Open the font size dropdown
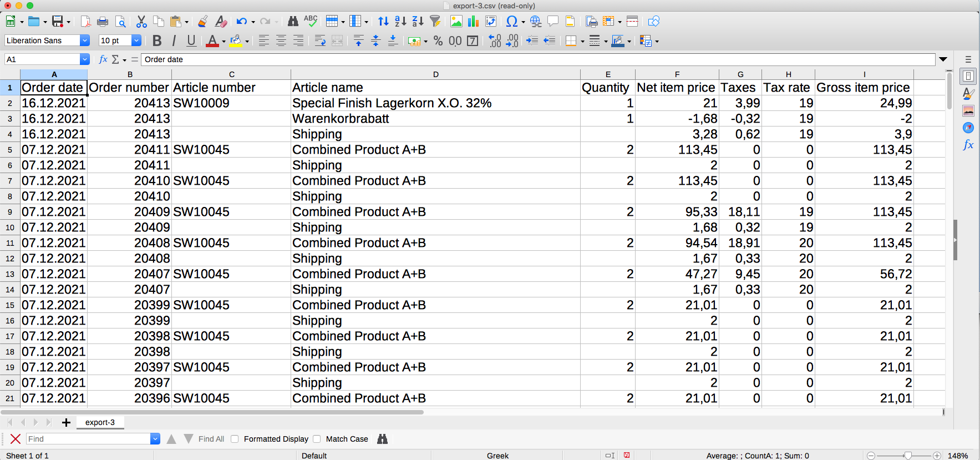980x460 pixels. [x=136, y=41]
